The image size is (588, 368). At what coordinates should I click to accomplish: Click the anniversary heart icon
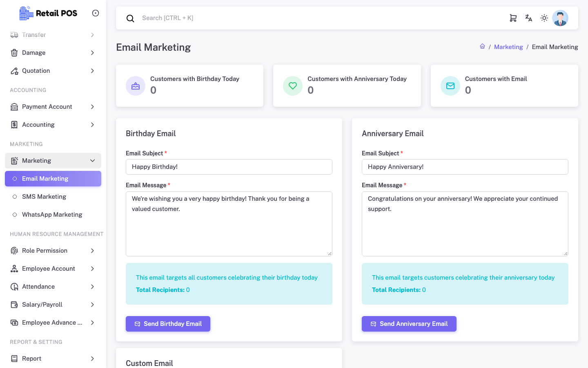click(x=293, y=86)
